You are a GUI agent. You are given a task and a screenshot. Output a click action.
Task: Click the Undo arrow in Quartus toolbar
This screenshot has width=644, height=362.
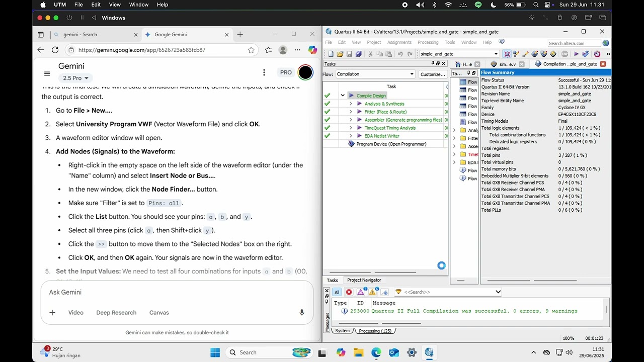[x=400, y=54]
